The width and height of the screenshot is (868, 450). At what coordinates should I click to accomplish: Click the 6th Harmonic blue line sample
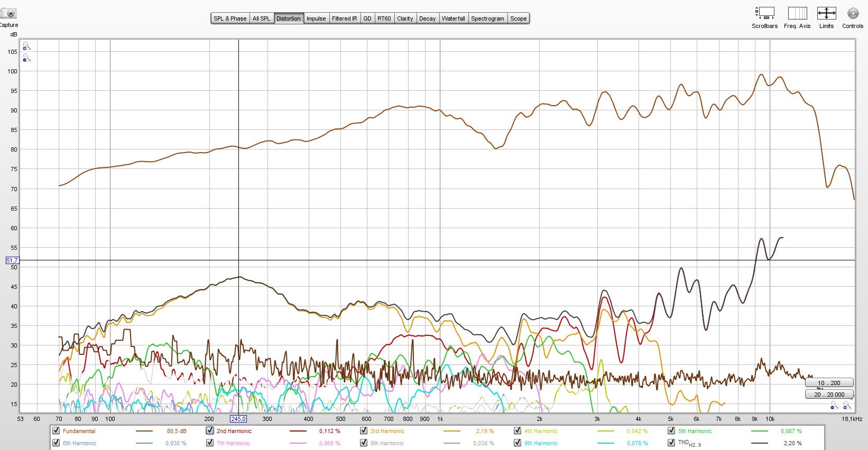point(144,443)
